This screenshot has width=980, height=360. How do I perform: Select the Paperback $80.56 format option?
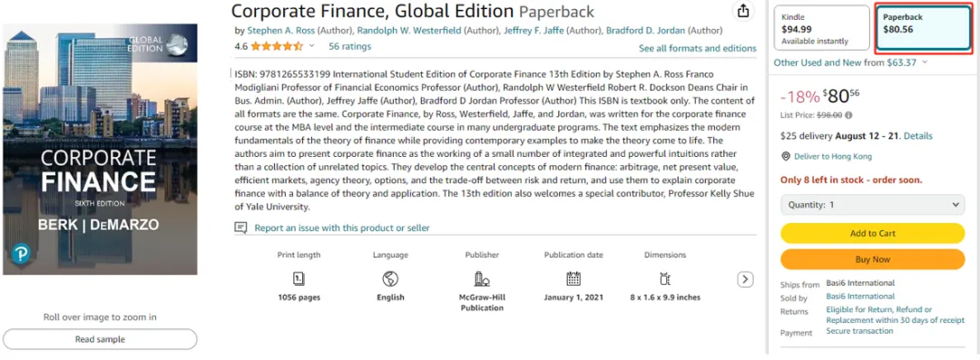pos(923,28)
